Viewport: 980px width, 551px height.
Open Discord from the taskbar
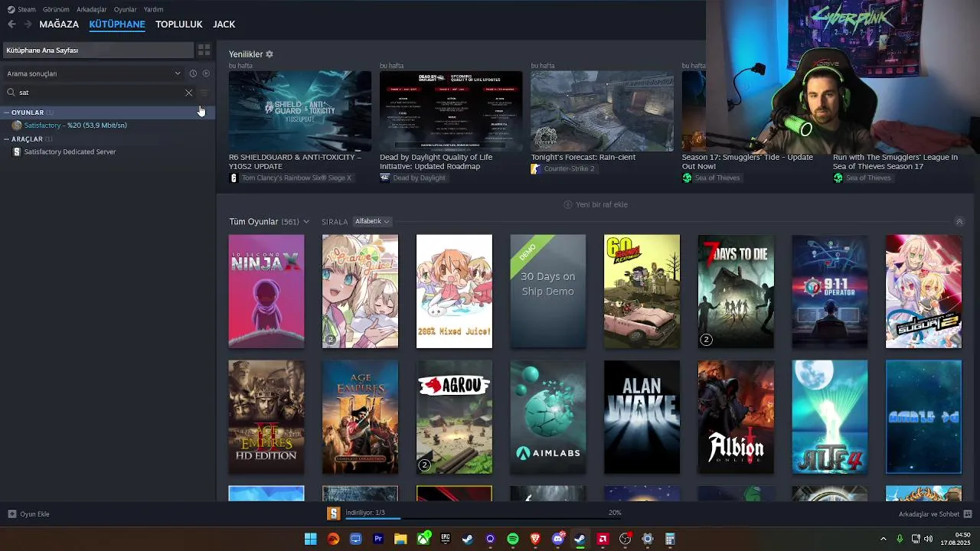click(558, 540)
